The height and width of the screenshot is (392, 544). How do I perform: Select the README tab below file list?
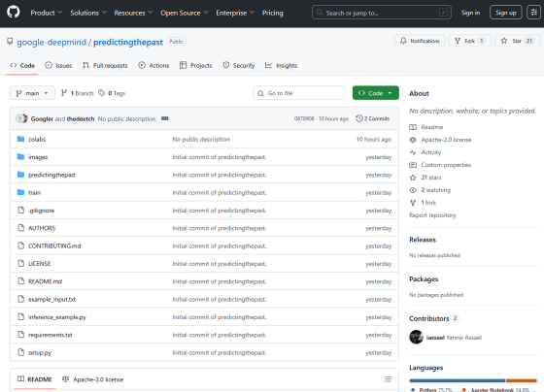pyautogui.click(x=34, y=379)
